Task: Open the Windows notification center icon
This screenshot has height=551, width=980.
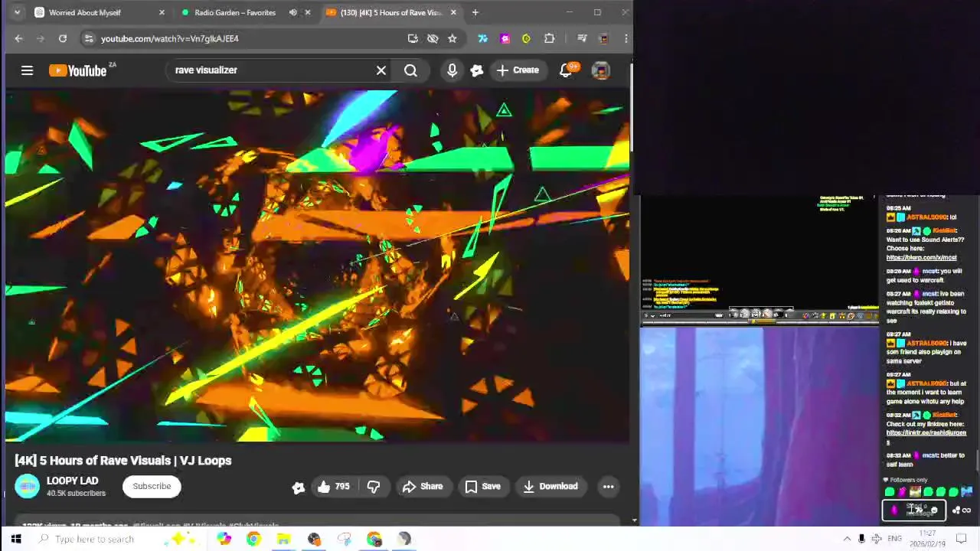Action: (962, 539)
